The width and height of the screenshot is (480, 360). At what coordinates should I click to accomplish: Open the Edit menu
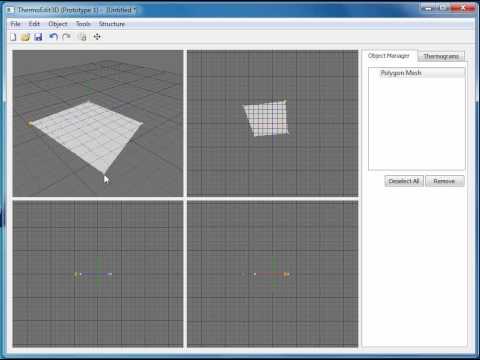pos(34,24)
